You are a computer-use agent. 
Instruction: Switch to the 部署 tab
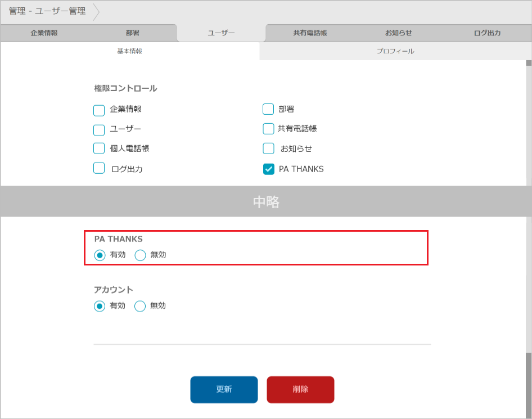tap(133, 33)
